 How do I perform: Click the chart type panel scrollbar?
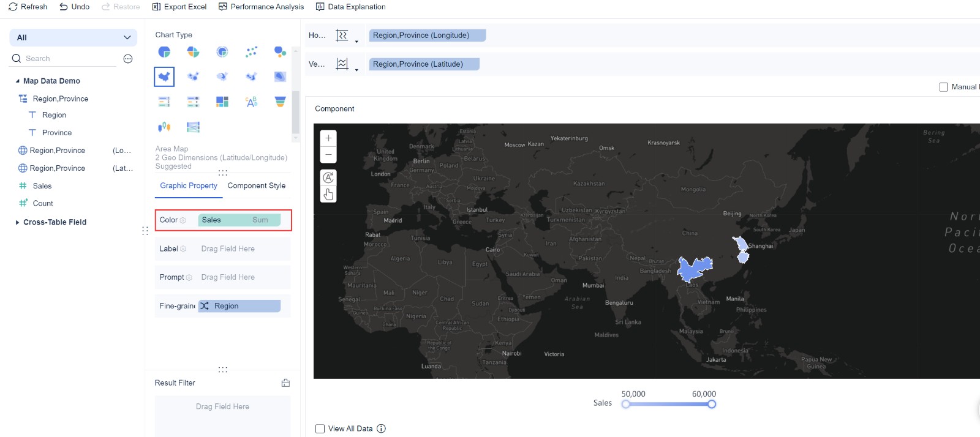point(296,113)
